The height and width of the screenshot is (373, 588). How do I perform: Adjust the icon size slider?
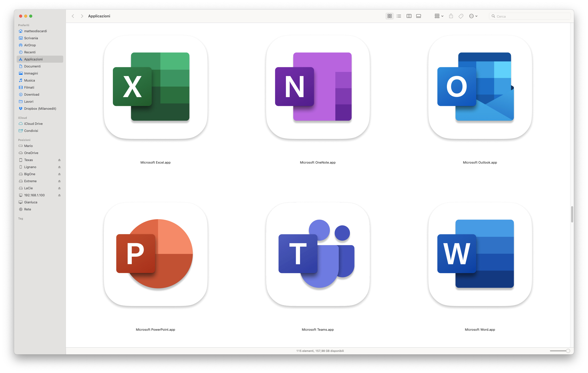pos(568,351)
